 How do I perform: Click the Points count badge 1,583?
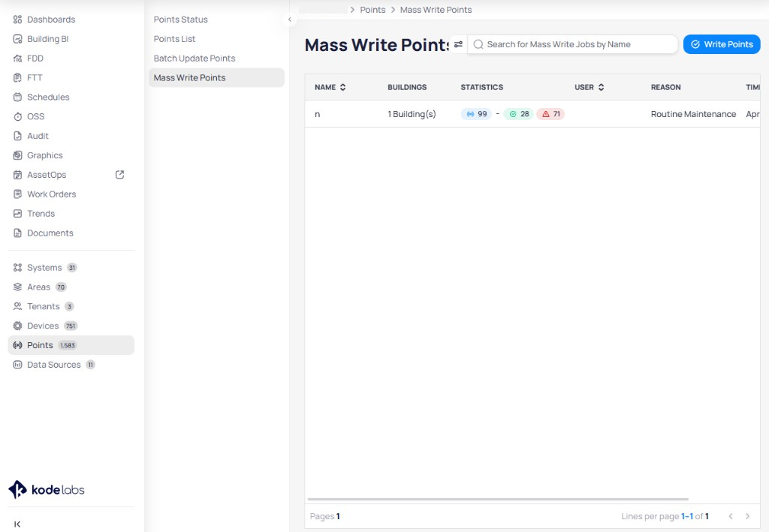pyautogui.click(x=68, y=345)
